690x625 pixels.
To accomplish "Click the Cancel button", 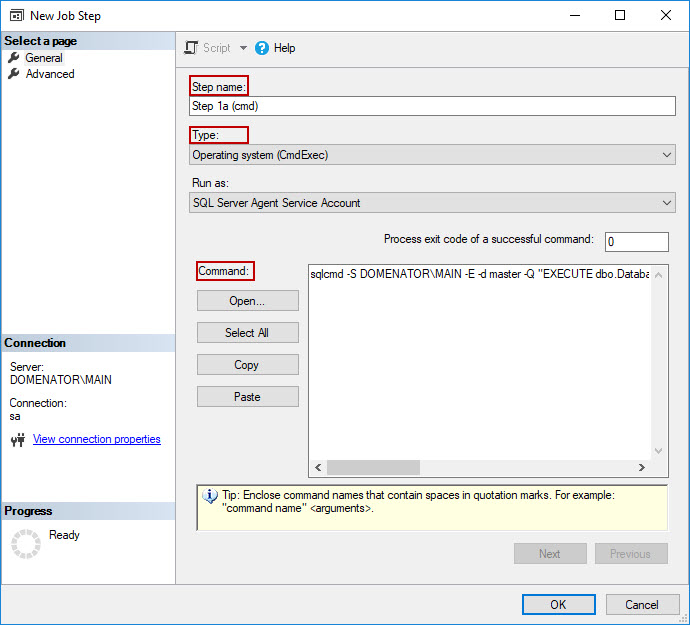I will (642, 605).
